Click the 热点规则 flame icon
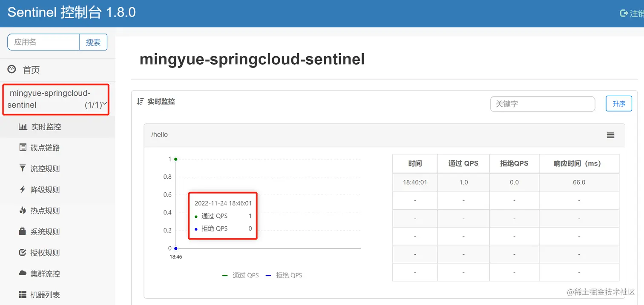This screenshot has width=644, height=305. tap(23, 210)
